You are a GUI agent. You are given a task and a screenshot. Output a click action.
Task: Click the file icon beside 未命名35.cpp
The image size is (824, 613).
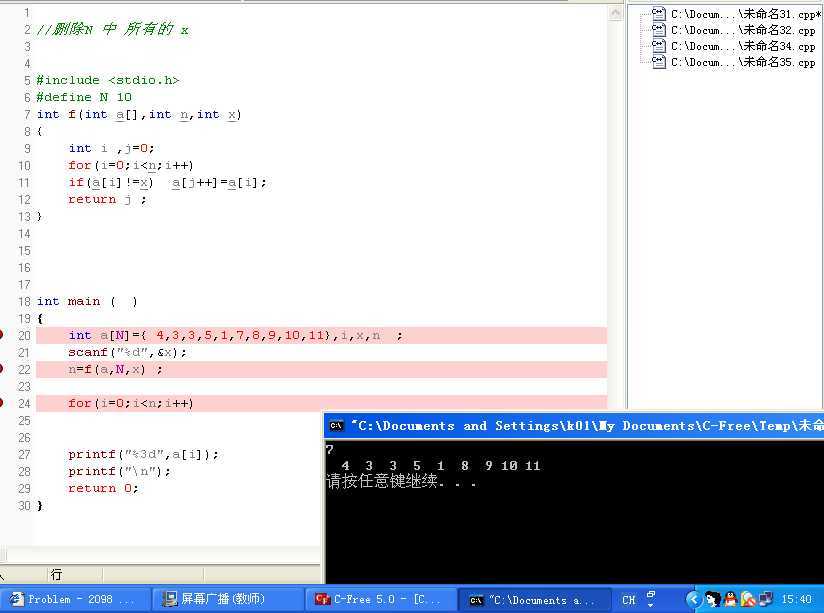658,62
